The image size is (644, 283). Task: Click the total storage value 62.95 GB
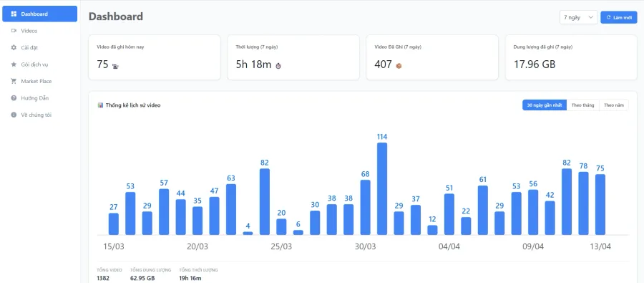pos(142,279)
